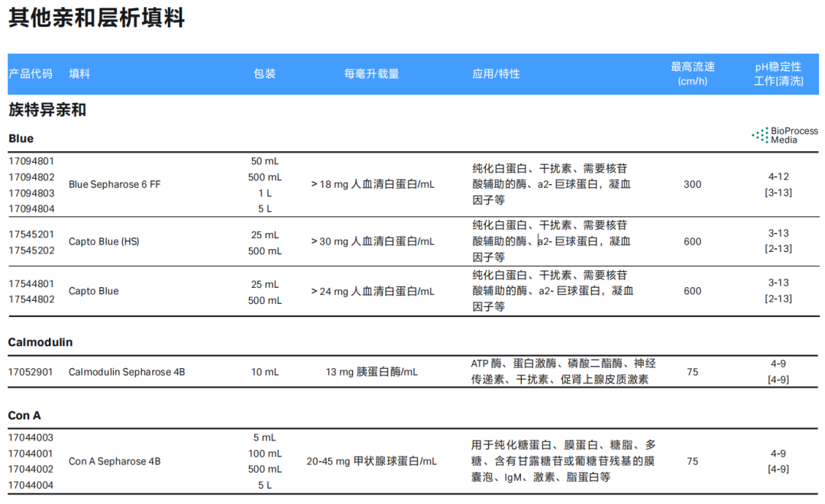Click the 600 flow rate of Capto Blue

tap(692, 291)
